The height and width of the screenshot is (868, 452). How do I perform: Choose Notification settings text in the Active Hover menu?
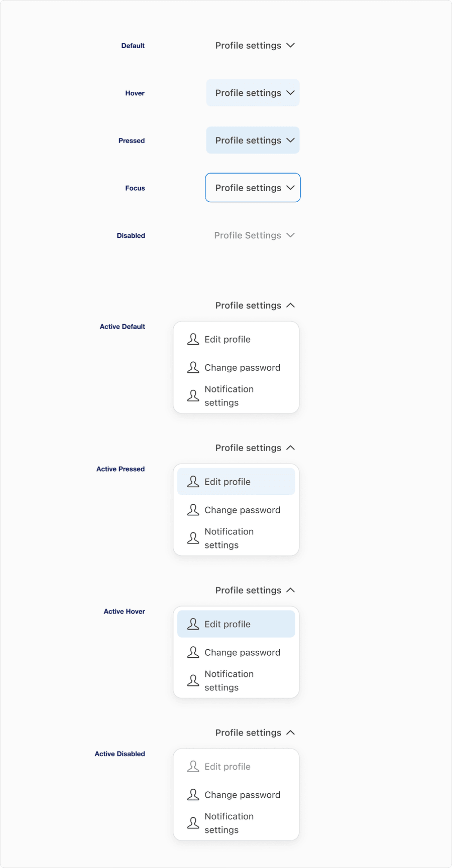pyautogui.click(x=229, y=680)
